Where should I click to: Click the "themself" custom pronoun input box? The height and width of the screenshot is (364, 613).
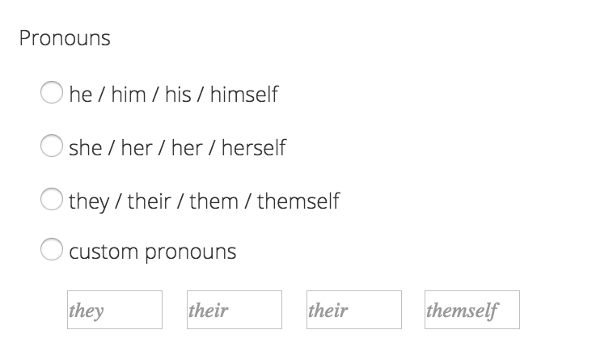(472, 310)
